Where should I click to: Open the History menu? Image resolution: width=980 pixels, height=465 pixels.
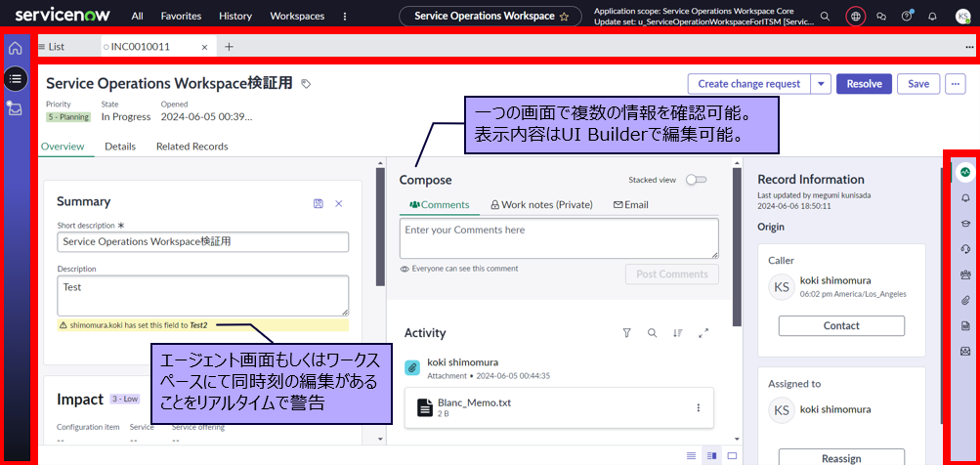pyautogui.click(x=235, y=17)
